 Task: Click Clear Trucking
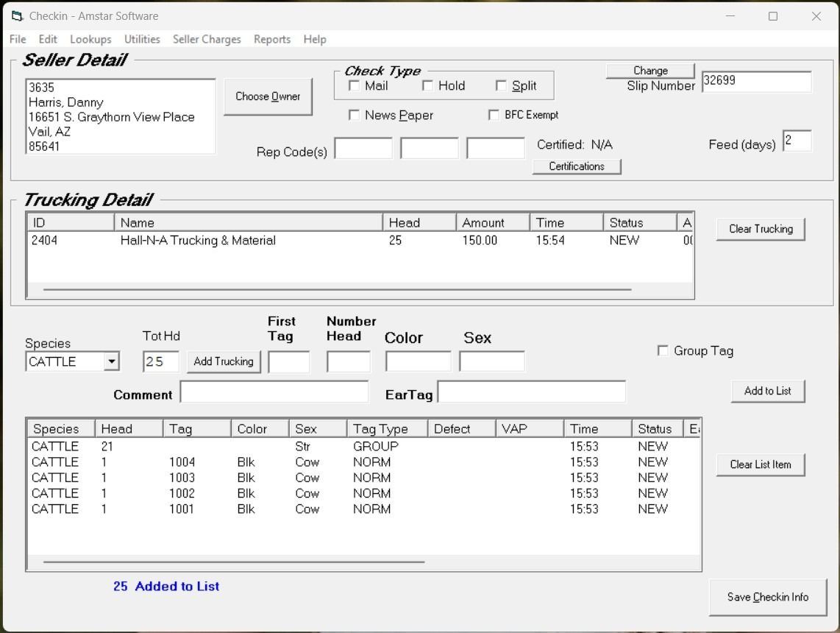coord(760,229)
